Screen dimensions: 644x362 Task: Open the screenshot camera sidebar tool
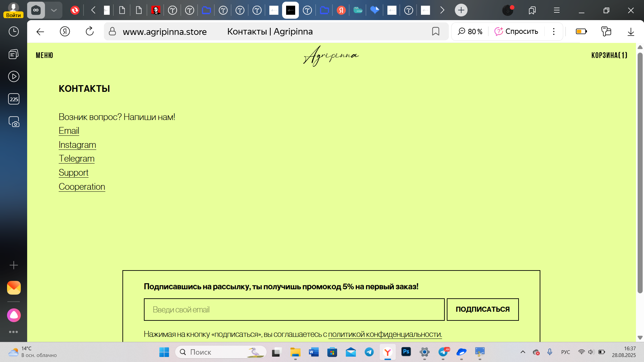(x=14, y=122)
